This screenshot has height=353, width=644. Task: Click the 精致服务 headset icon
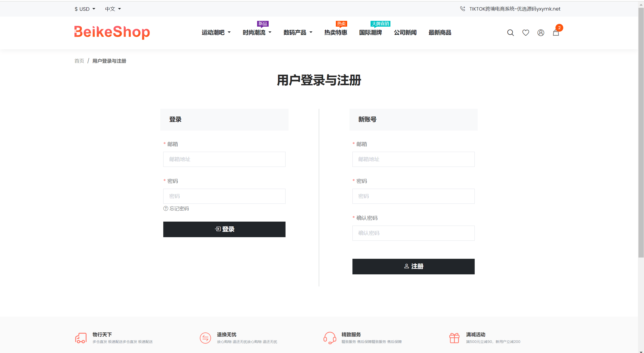330,338
